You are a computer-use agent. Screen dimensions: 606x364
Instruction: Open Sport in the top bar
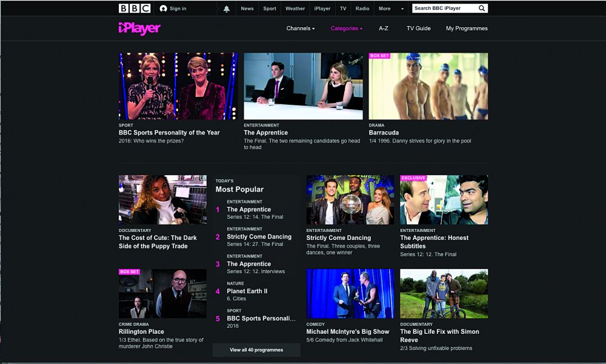[x=270, y=8]
